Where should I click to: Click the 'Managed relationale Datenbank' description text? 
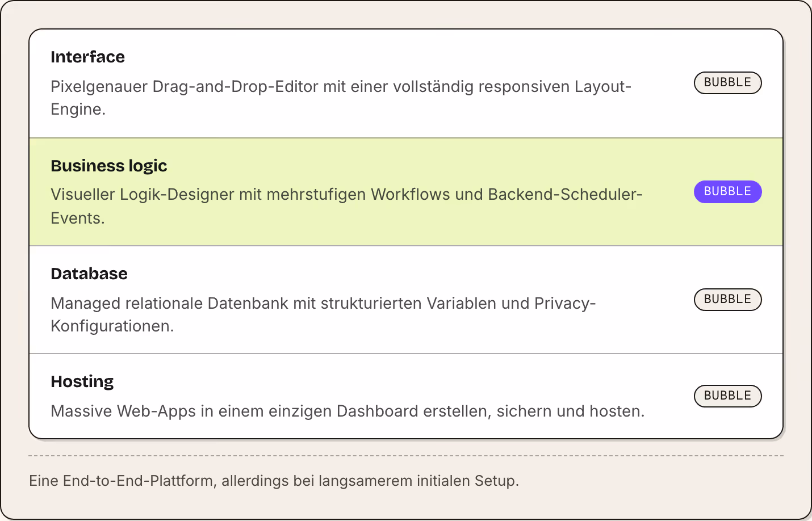(x=323, y=314)
